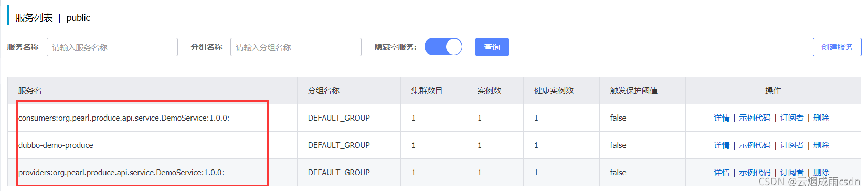The height and width of the screenshot is (191, 868).
Task: Click the 分组名称 column header
Action: (324, 91)
